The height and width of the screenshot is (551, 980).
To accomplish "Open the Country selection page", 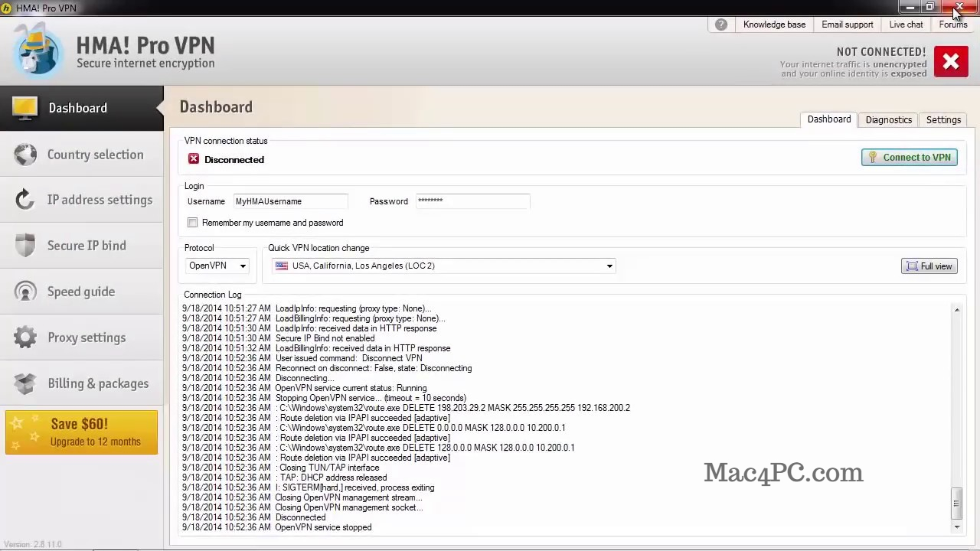I will 82,155.
